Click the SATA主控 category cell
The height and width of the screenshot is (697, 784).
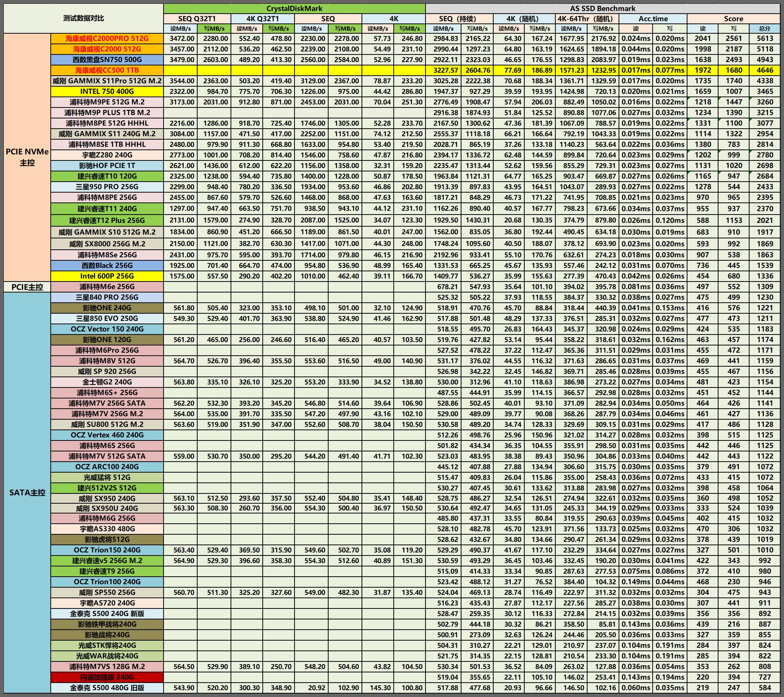[x=27, y=493]
